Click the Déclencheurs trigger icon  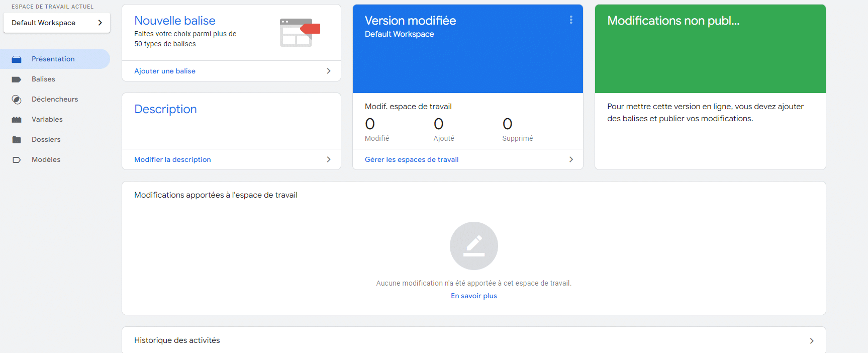[x=17, y=100]
